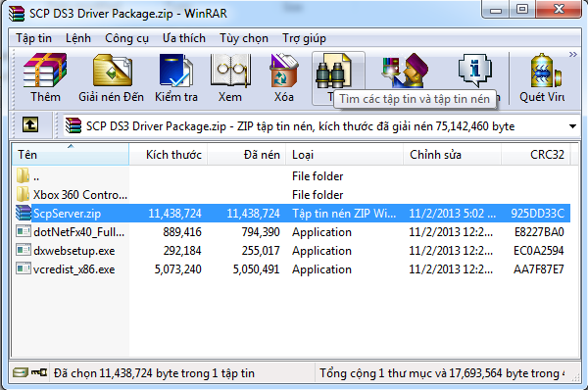
Task: Click CRC32 value E8227BA0
Action: pyautogui.click(x=539, y=232)
